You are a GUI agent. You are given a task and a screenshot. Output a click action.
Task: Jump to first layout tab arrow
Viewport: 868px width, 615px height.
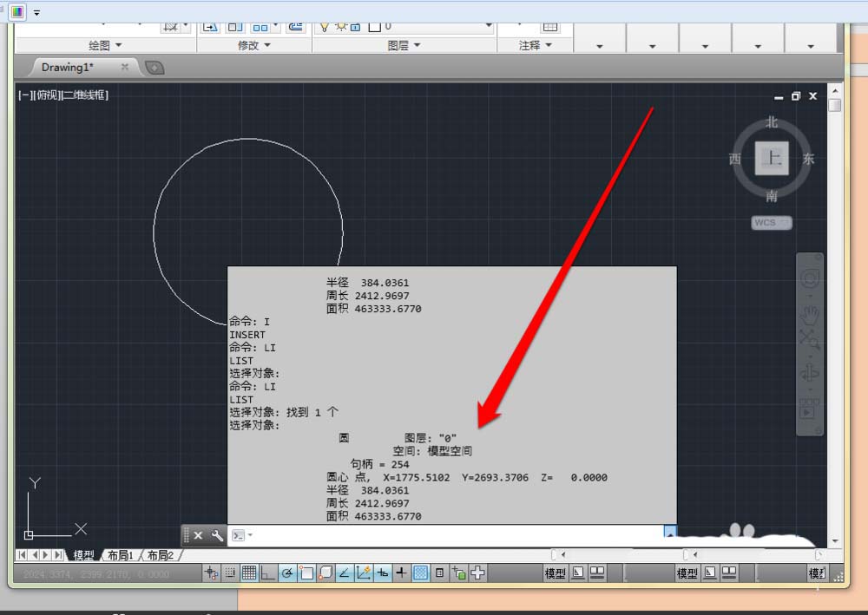[22, 555]
